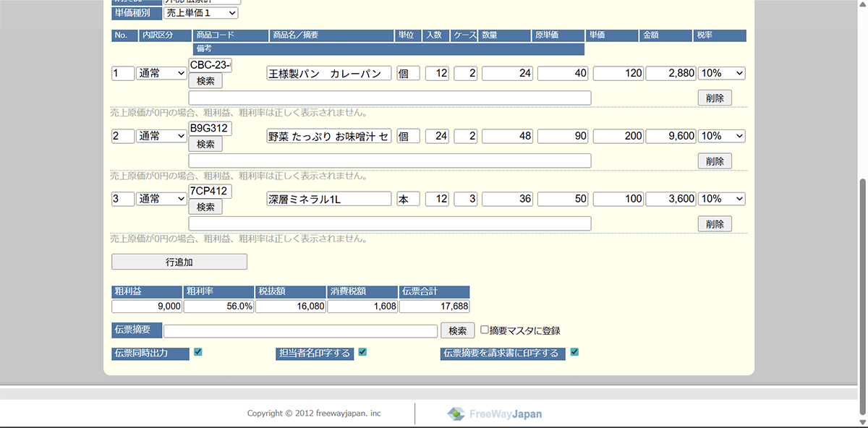This screenshot has height=428, width=868.
Task: Delete row 1 with 削除 button
Action: click(715, 98)
